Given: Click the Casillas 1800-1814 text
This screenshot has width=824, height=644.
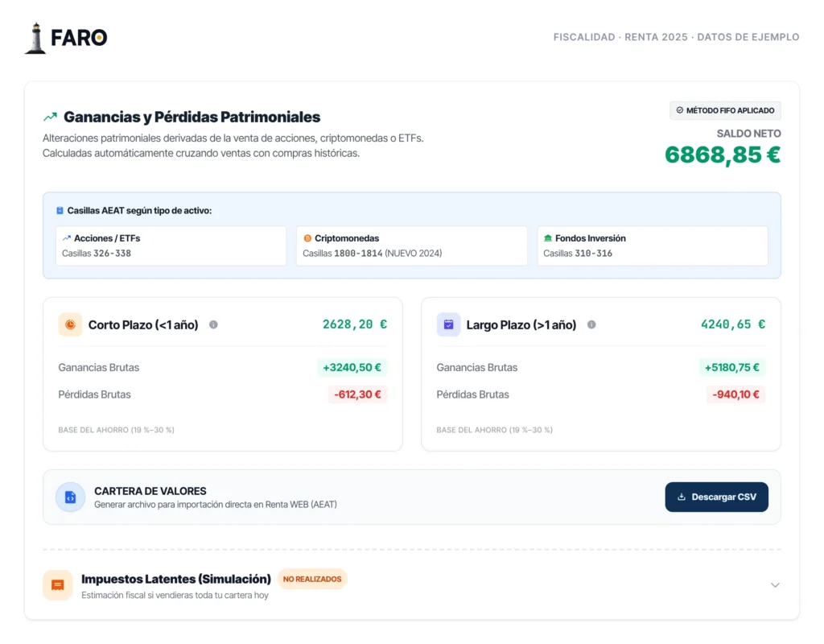Looking at the screenshot, I should [x=372, y=254].
